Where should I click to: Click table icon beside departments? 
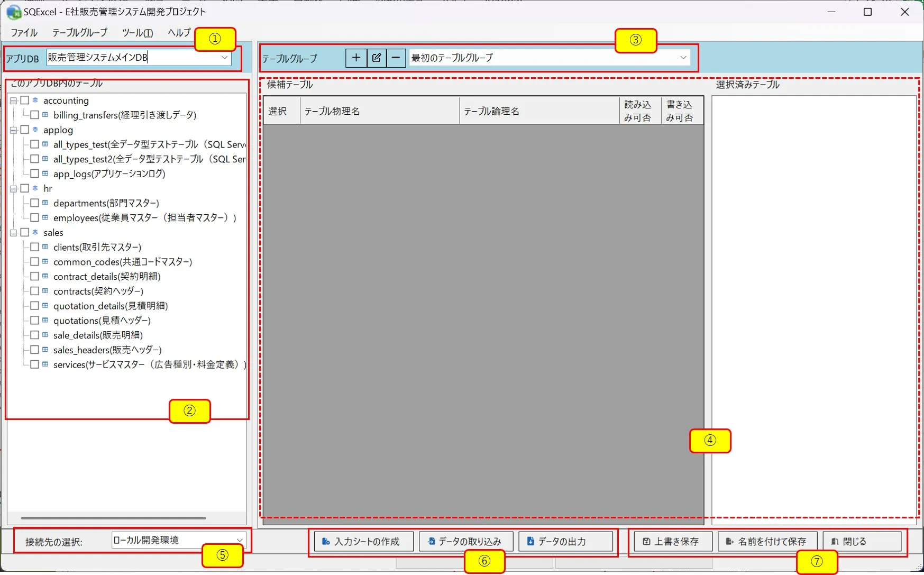(45, 203)
